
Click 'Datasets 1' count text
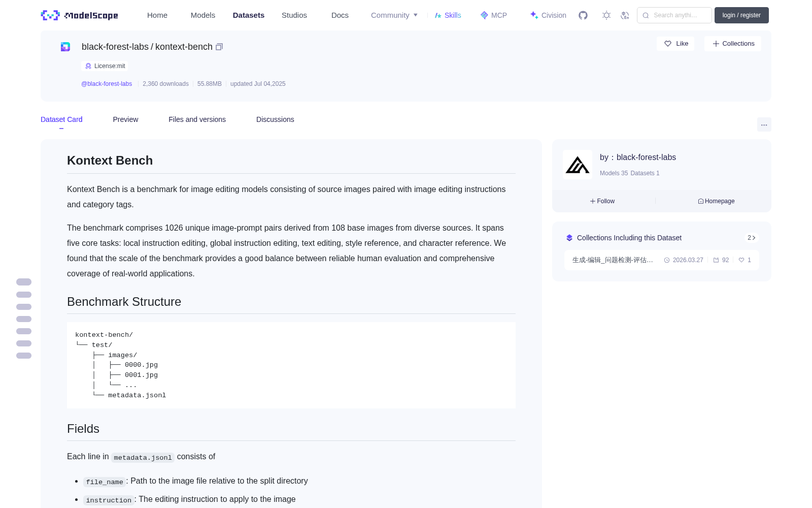(x=645, y=173)
